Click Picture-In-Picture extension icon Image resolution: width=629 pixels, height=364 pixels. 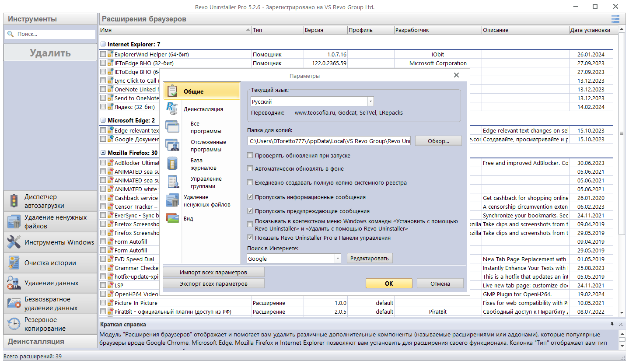(x=111, y=303)
